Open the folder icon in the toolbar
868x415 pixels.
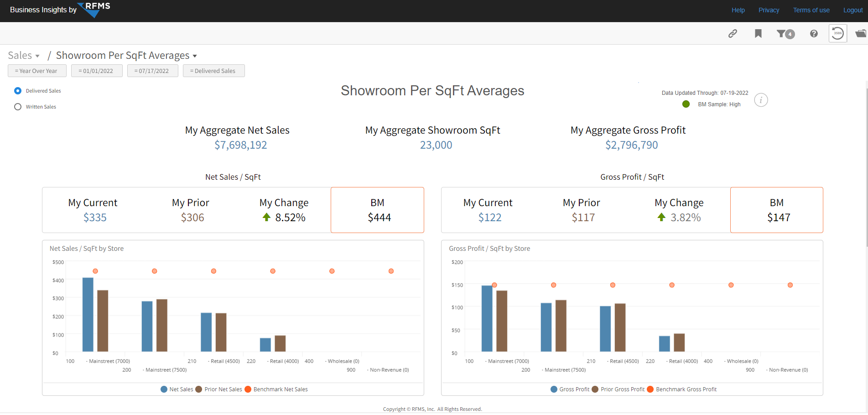coord(861,33)
